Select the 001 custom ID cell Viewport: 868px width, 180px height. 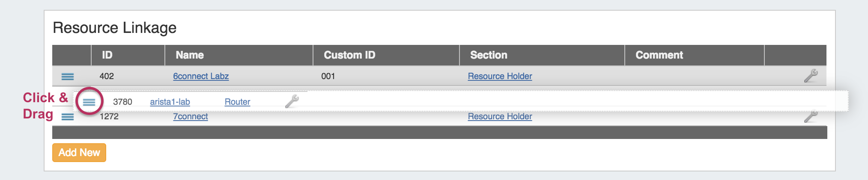pos(328,76)
